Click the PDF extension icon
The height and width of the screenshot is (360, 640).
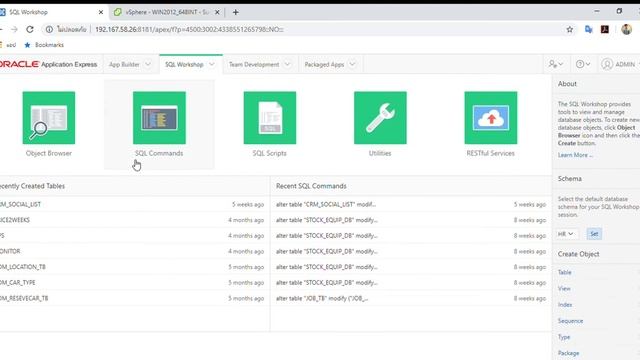click(x=605, y=29)
